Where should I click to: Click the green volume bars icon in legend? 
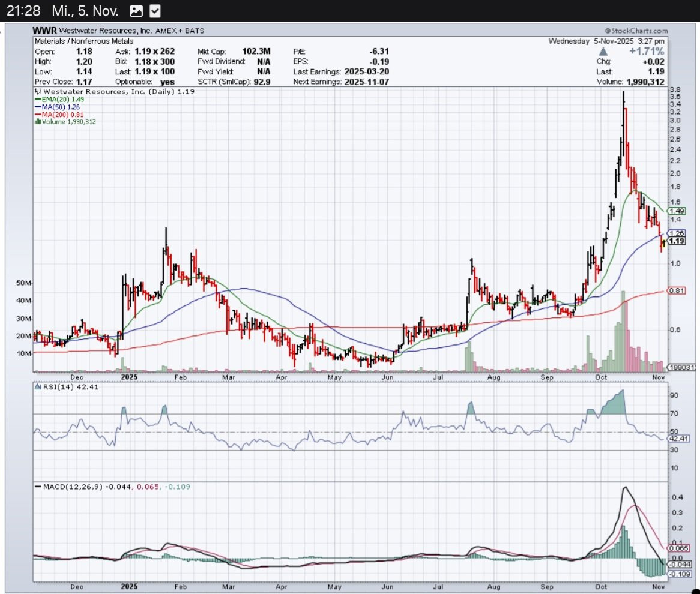tap(37, 122)
